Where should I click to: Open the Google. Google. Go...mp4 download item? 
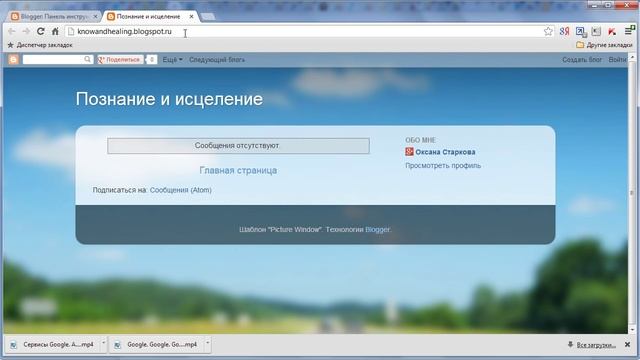click(x=157, y=344)
